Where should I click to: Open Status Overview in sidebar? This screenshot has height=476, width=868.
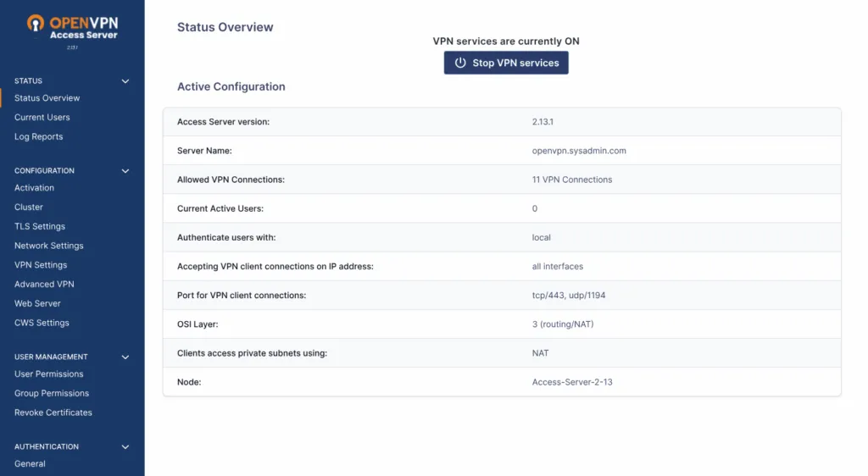tap(47, 98)
